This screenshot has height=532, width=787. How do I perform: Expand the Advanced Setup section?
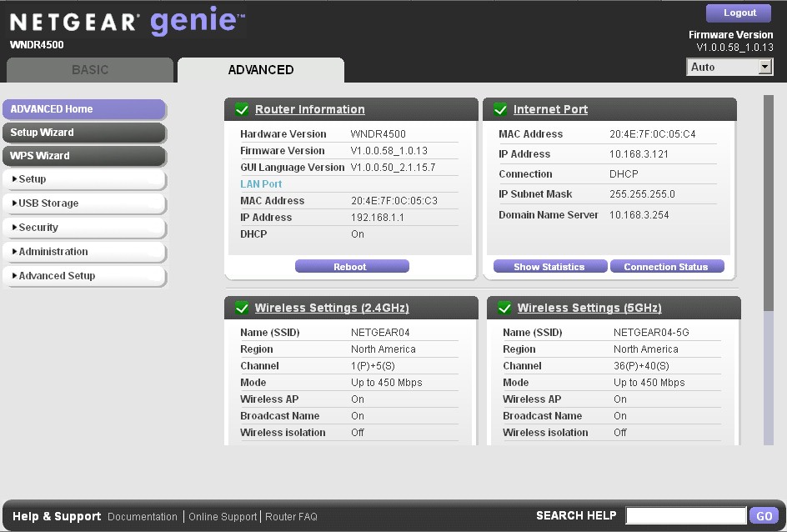(x=84, y=275)
